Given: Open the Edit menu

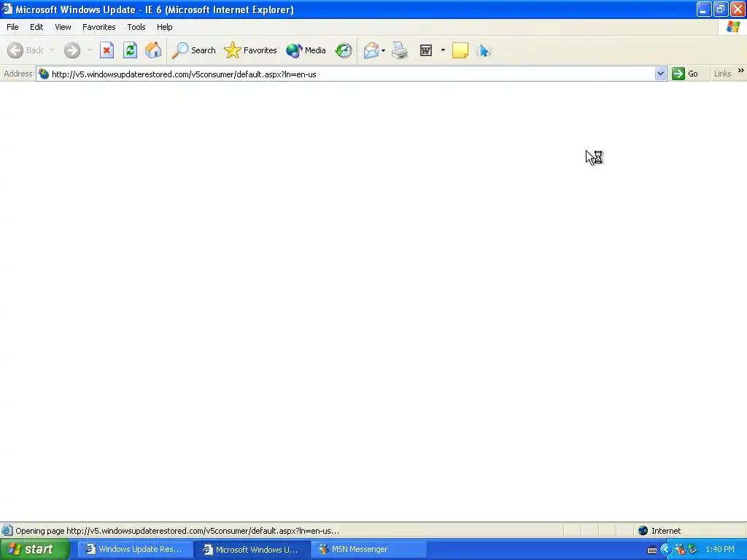Looking at the screenshot, I should (x=36, y=27).
